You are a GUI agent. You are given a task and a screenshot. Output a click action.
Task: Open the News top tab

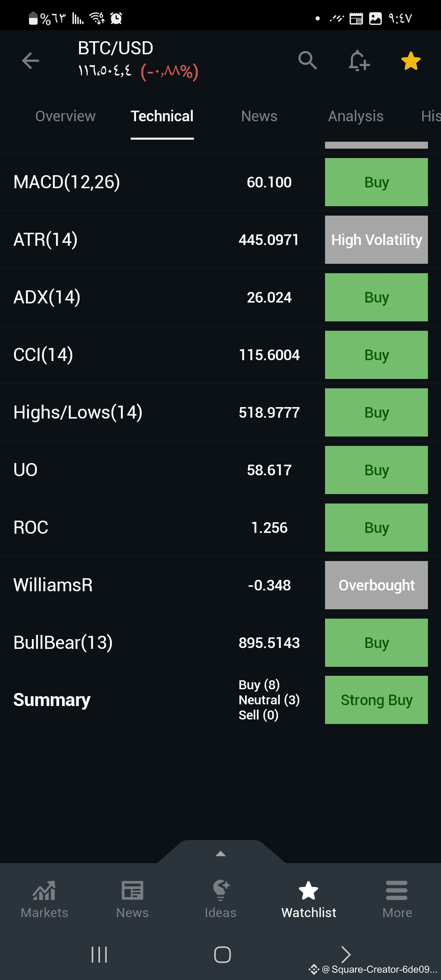(x=259, y=116)
